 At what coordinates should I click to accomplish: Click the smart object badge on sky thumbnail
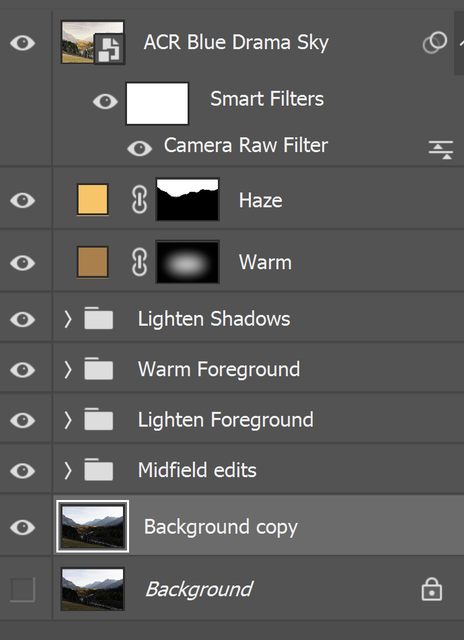[109, 49]
